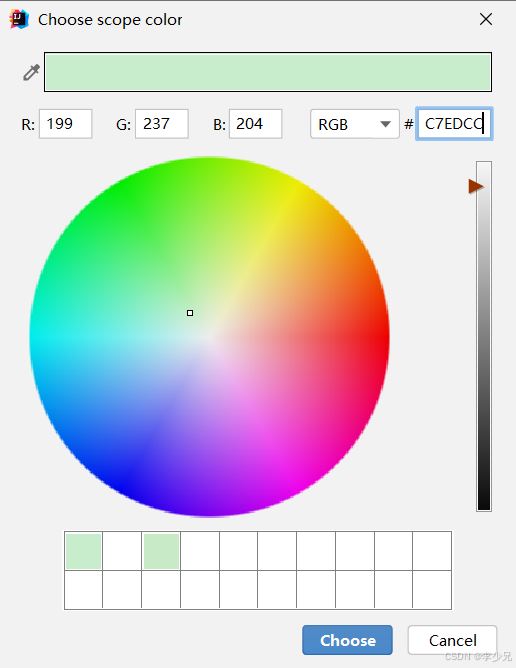Click the small square marker on color wheel
This screenshot has height=668, width=516.
point(190,313)
